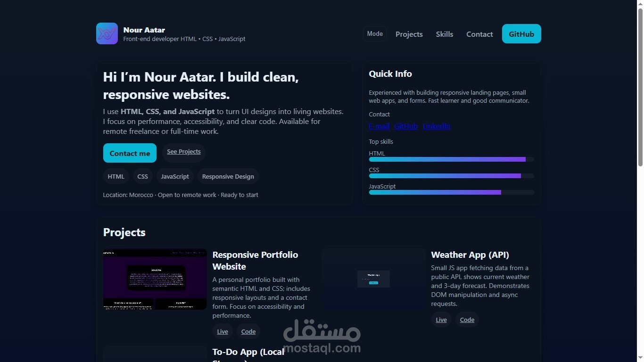The image size is (644, 362).
Task: Toggle the Mode theme switcher
Action: pyautogui.click(x=375, y=33)
